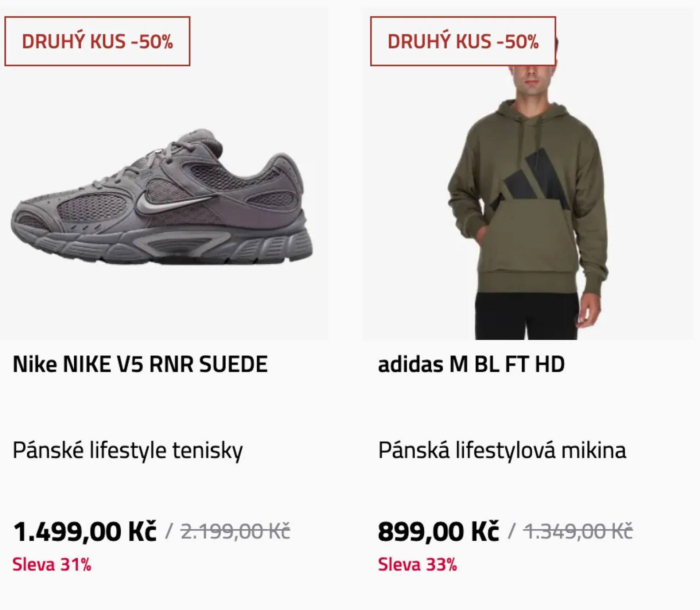
Task: Click the crossed-out 1.349,00 Kč price
Action: (578, 531)
